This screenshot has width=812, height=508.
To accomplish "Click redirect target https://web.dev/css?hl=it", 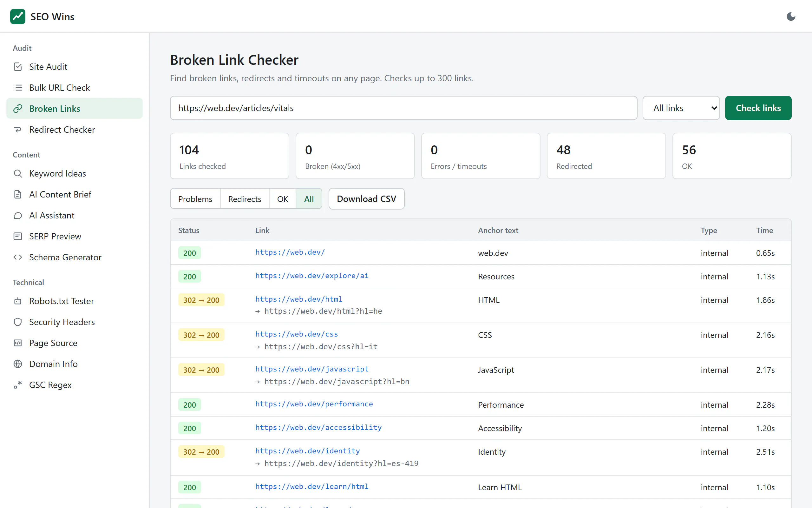I will (x=321, y=347).
